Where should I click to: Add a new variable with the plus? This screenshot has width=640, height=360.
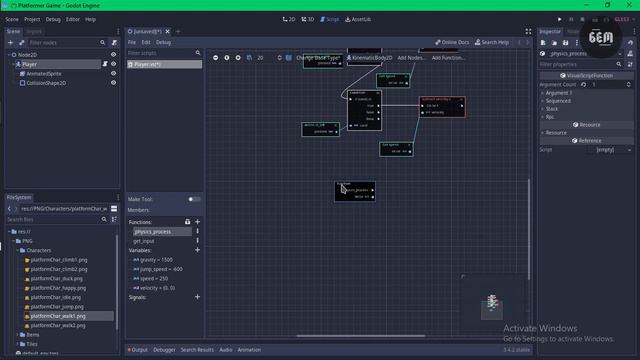pos(198,250)
